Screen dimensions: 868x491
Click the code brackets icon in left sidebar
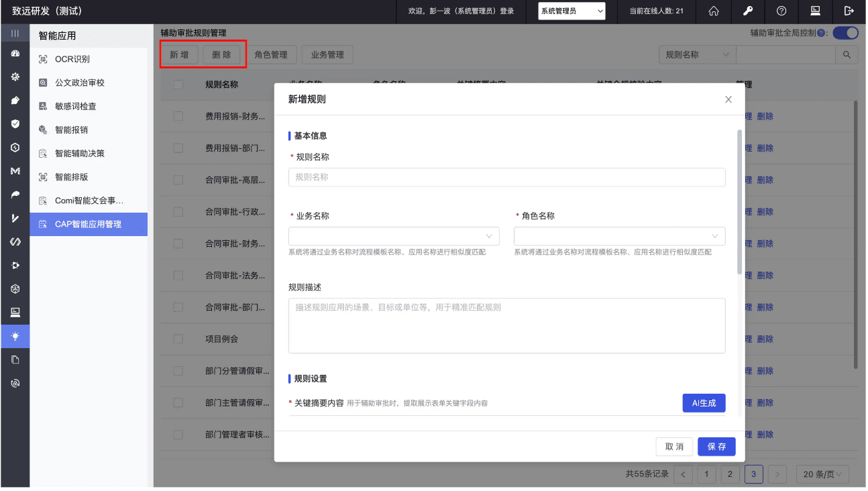click(x=15, y=241)
